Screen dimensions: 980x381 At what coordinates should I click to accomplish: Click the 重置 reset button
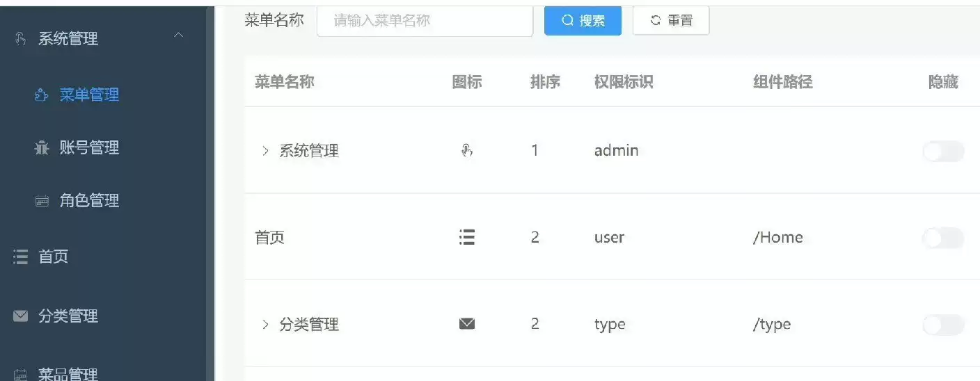point(671,21)
